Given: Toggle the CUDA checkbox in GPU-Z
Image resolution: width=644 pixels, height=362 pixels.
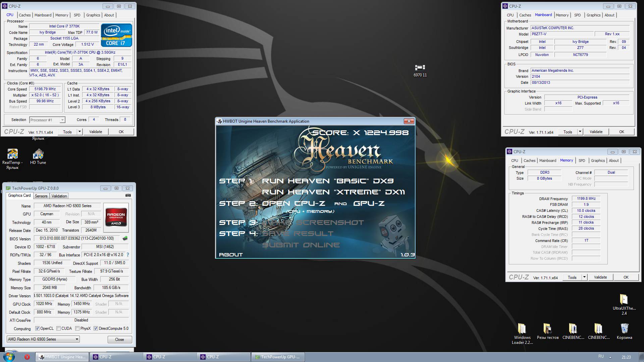Looking at the screenshot, I should tap(58, 328).
